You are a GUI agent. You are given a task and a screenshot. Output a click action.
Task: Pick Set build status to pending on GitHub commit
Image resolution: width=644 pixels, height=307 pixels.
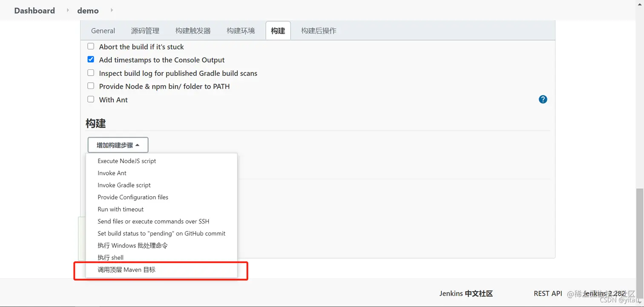pyautogui.click(x=161, y=233)
